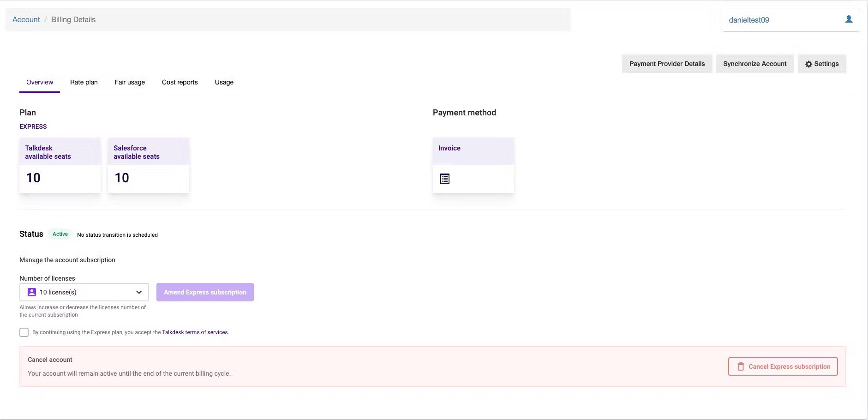Click Payment Provider Details button

pyautogui.click(x=667, y=64)
